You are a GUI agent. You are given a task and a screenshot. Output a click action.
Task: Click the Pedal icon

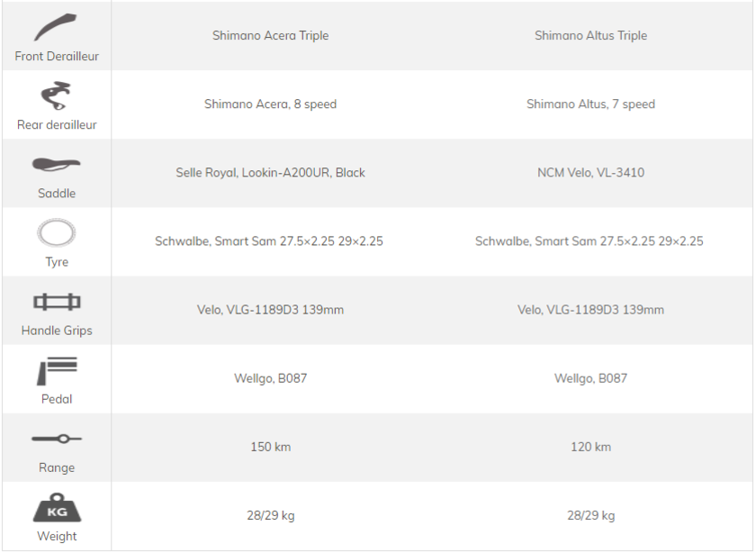point(57,370)
